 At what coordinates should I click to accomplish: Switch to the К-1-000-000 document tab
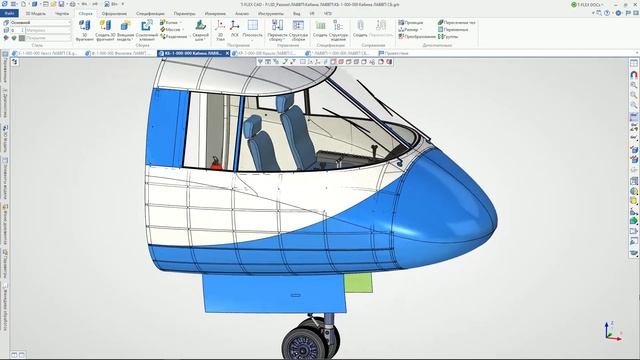(x=44, y=53)
